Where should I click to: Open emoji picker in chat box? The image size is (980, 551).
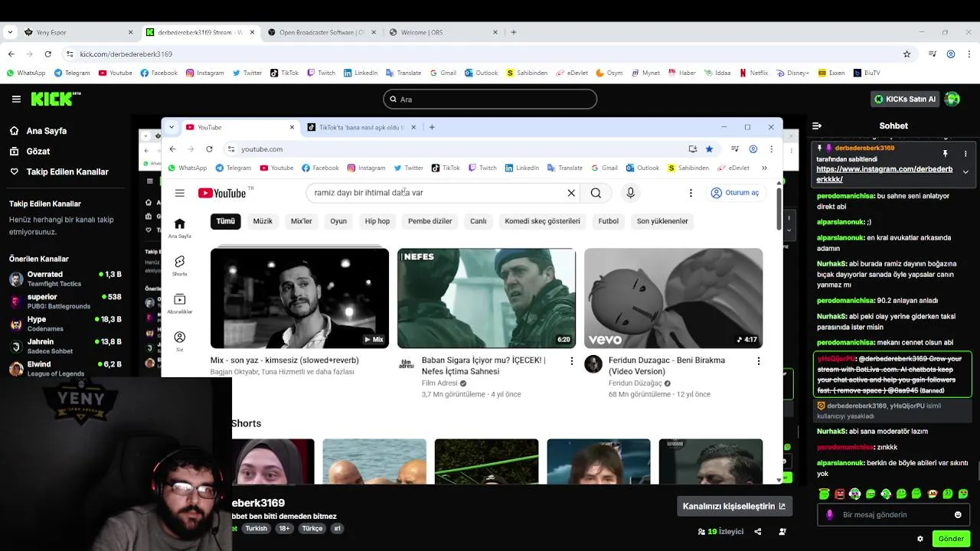(958, 515)
